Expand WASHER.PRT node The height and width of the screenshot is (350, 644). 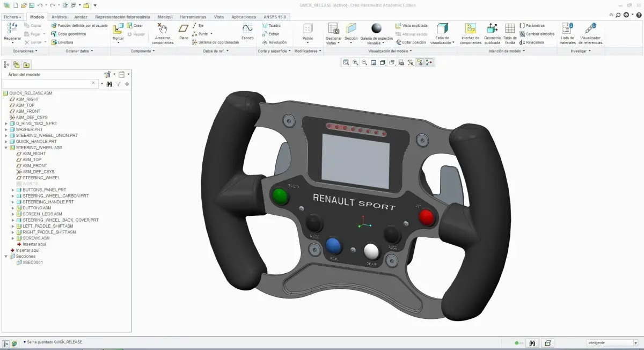tap(6, 129)
